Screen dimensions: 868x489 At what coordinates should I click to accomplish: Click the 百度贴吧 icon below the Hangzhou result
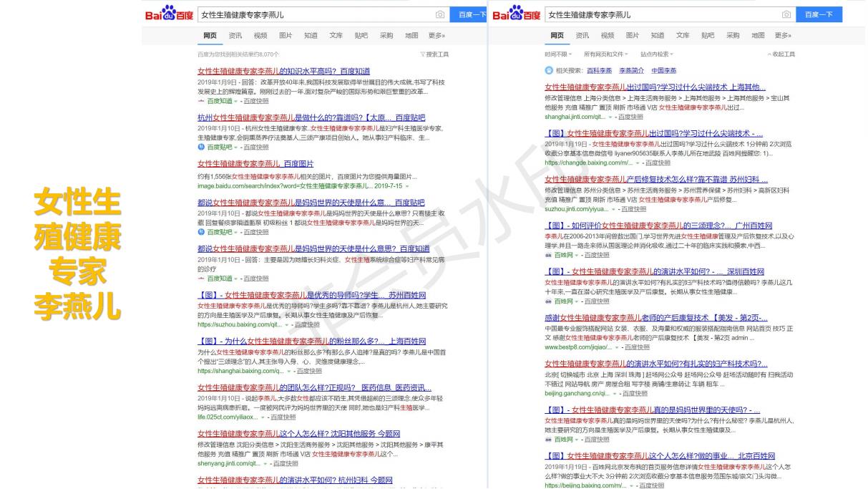click(x=200, y=146)
